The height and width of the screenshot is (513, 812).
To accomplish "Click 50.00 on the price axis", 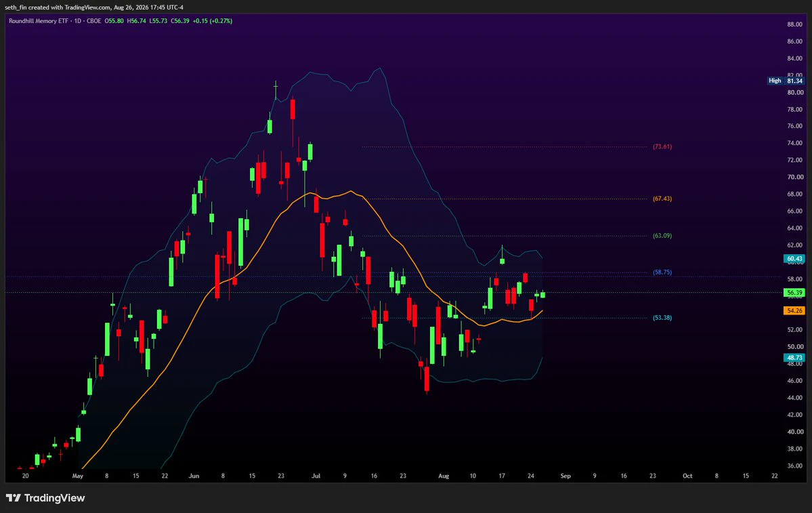I will [x=795, y=347].
